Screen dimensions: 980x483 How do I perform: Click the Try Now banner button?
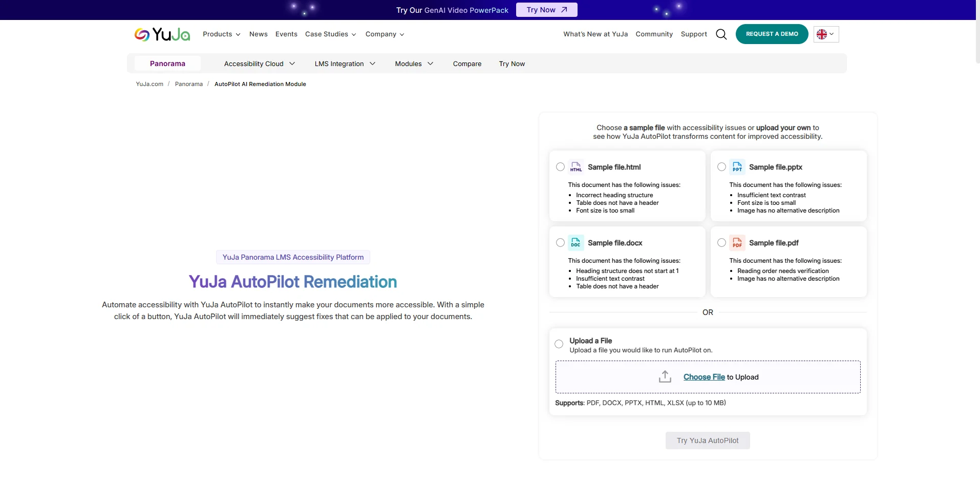pyautogui.click(x=546, y=10)
